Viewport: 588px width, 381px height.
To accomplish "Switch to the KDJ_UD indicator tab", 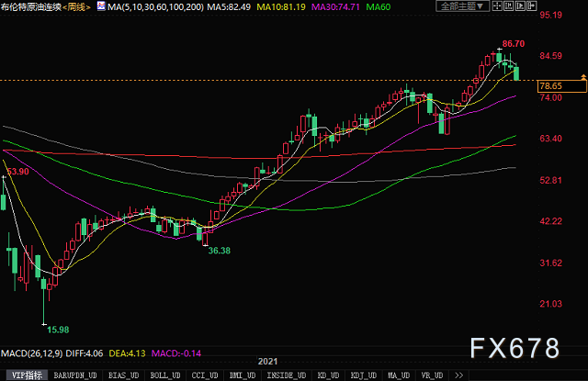I will (364, 375).
